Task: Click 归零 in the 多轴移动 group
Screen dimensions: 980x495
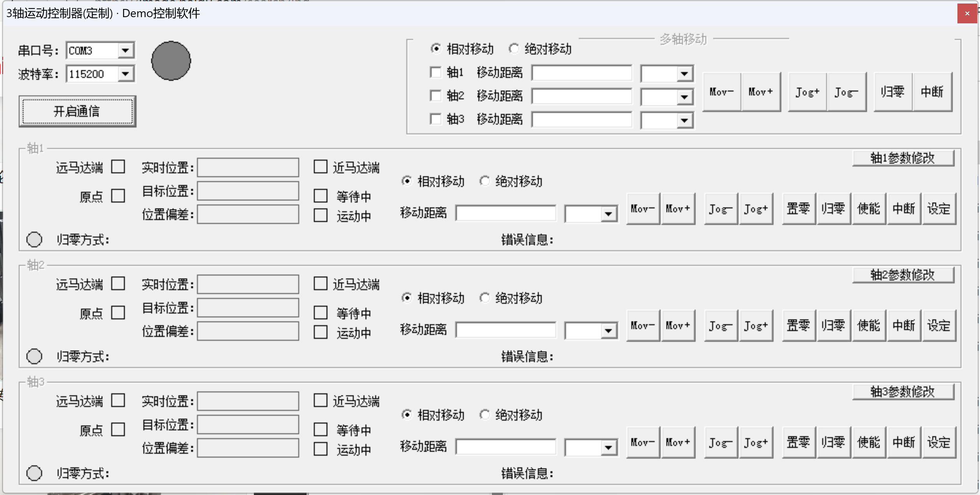Action: pos(893,92)
